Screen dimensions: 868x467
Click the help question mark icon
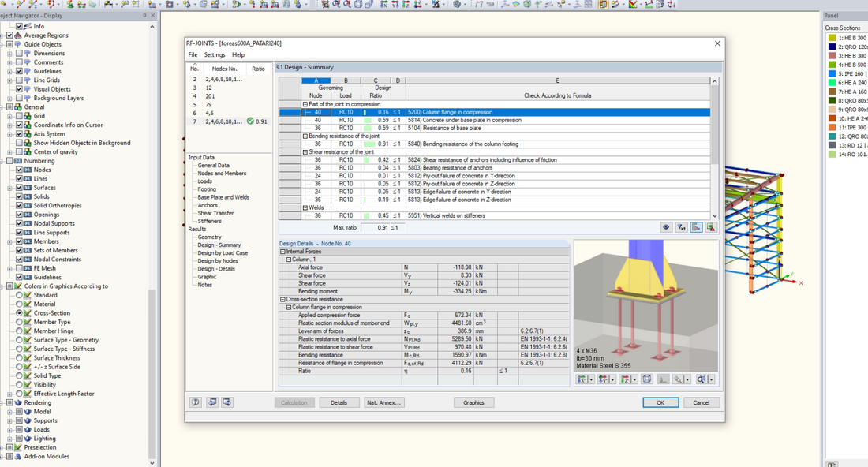[x=195, y=402]
